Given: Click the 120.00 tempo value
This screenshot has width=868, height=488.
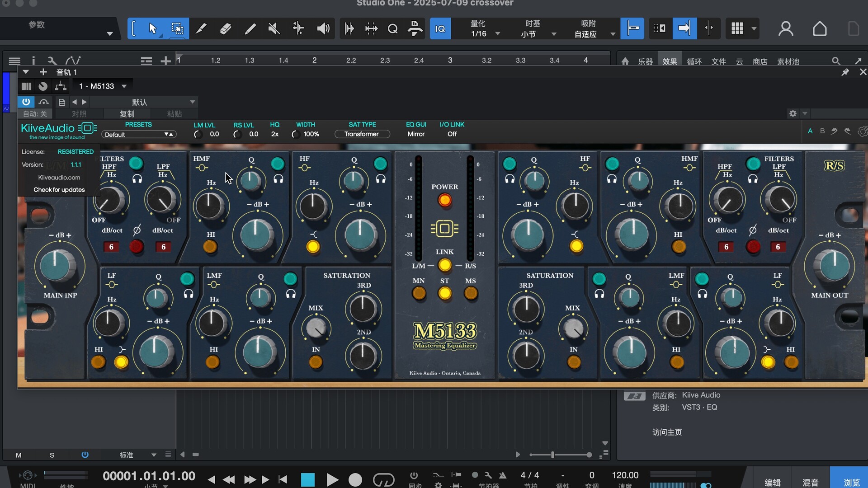Looking at the screenshot, I should [x=625, y=475].
